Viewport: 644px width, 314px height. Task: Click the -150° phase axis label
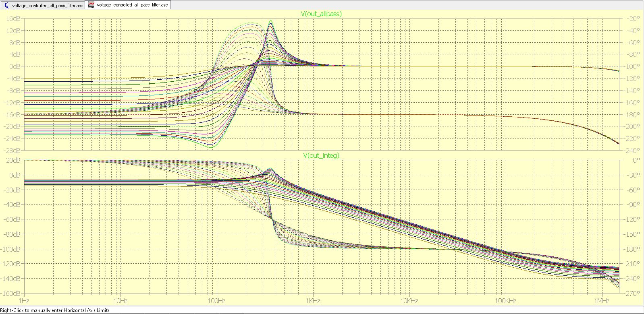632,234
